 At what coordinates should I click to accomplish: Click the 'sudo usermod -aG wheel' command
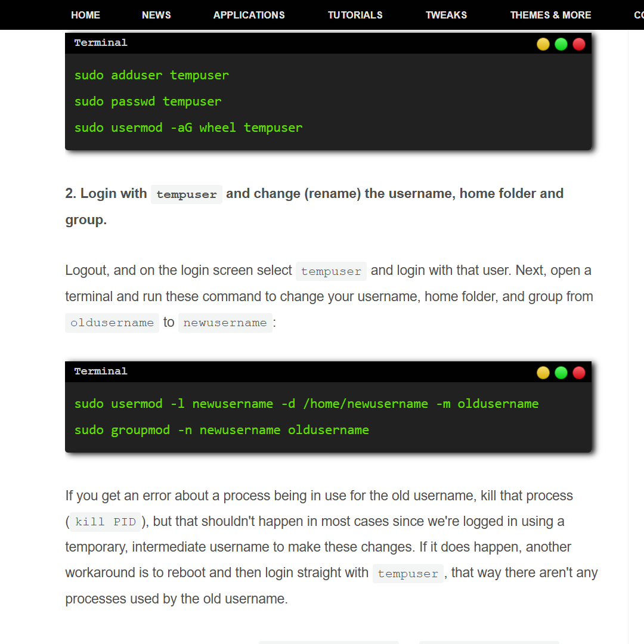point(188,128)
